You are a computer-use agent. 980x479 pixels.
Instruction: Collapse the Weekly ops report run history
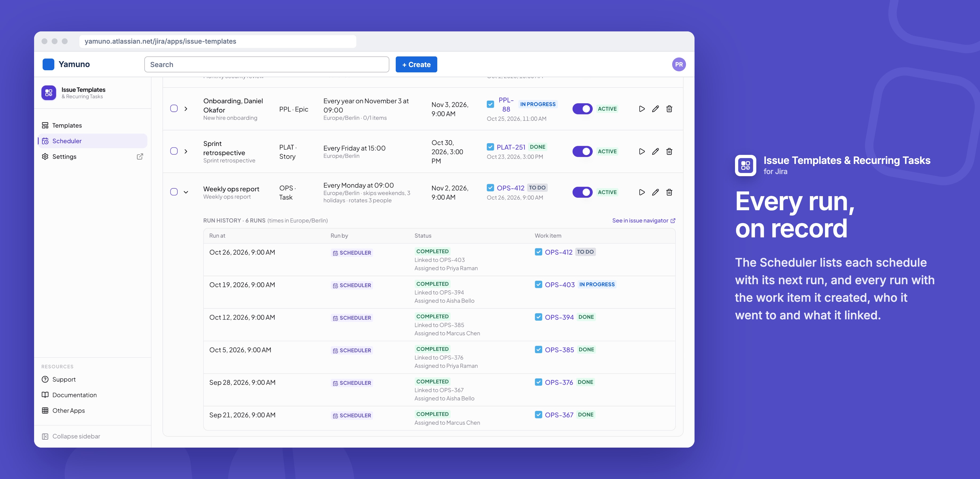[x=186, y=192]
